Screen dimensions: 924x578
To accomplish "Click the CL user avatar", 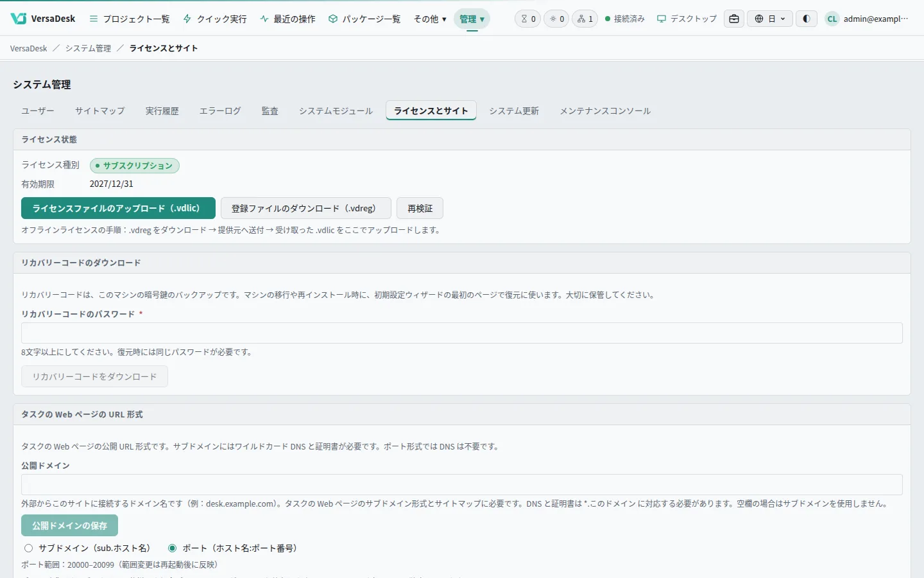I will coord(832,19).
